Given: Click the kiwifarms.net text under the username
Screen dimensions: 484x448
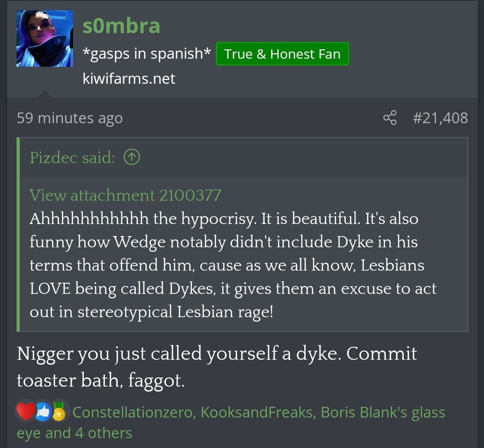Looking at the screenshot, I should (x=129, y=78).
